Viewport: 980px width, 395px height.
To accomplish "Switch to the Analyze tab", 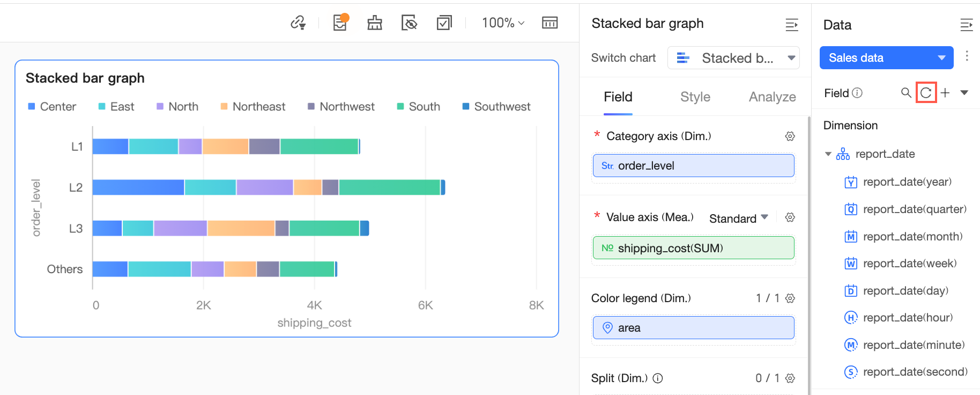I will tap(772, 97).
